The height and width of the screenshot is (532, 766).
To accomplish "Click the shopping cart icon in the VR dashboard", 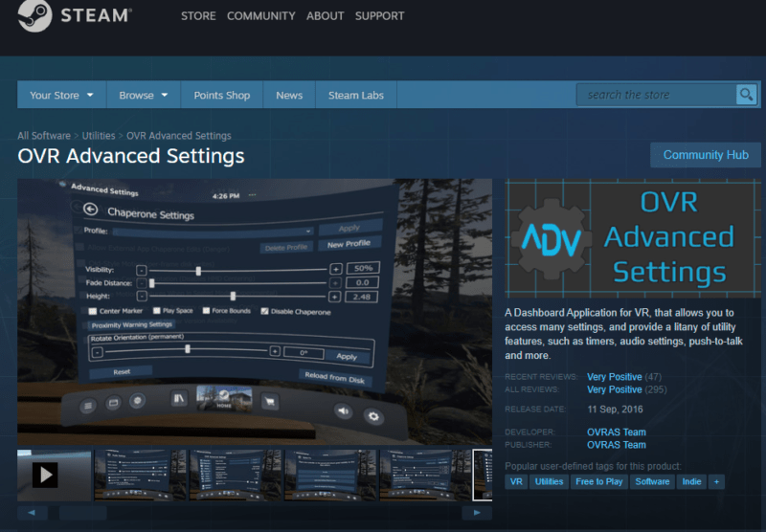I will (270, 401).
